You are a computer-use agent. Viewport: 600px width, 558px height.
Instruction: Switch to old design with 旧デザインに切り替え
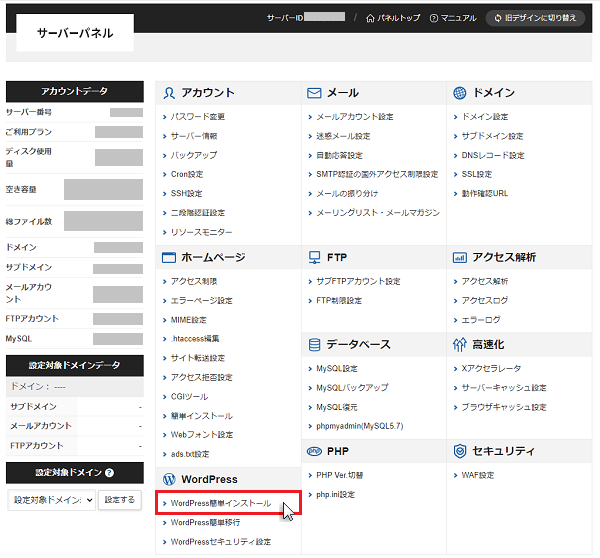[x=535, y=18]
